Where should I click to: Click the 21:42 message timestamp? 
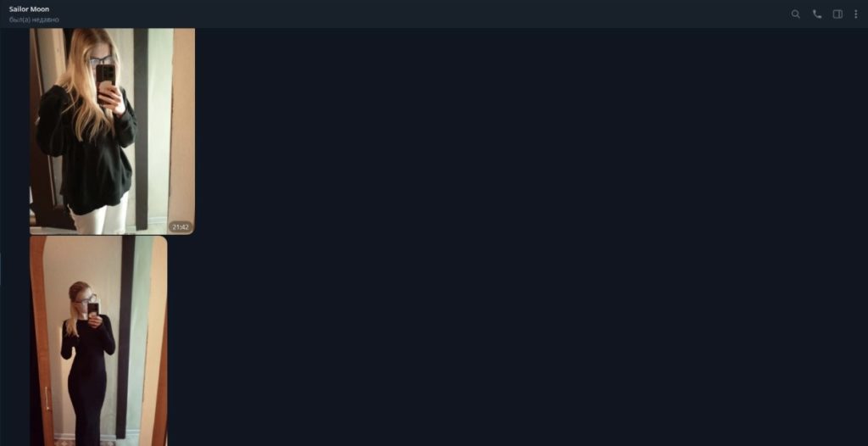(x=181, y=227)
